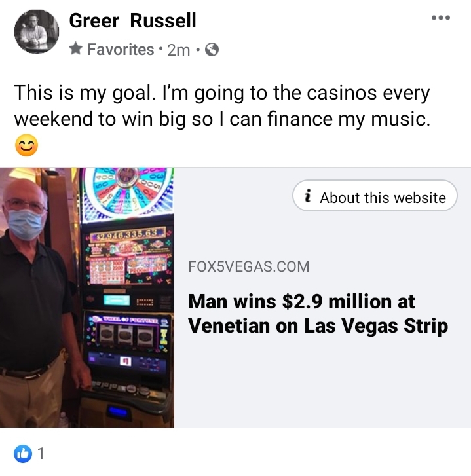Image resolution: width=471 pixels, height=476 pixels.
Task: Click the empty link preview card area
Action: pos(322,382)
